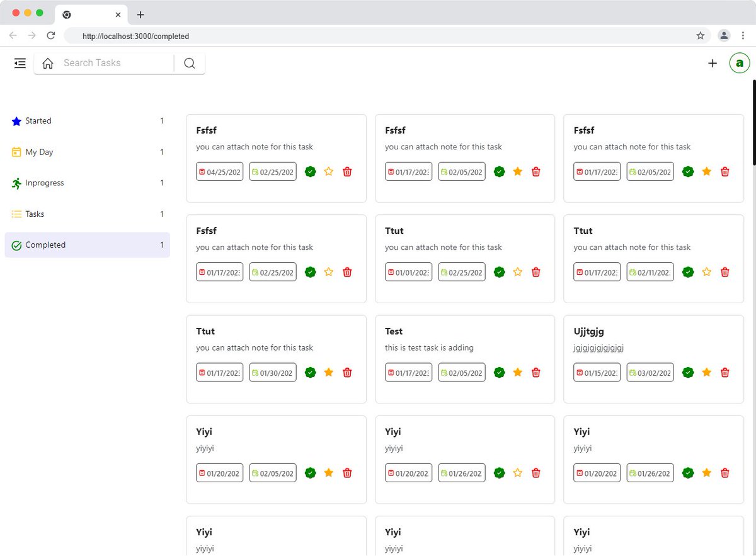Viewport: 756px width, 556px height.
Task: Delete the Yiyi task due 02/05
Action: (x=347, y=473)
